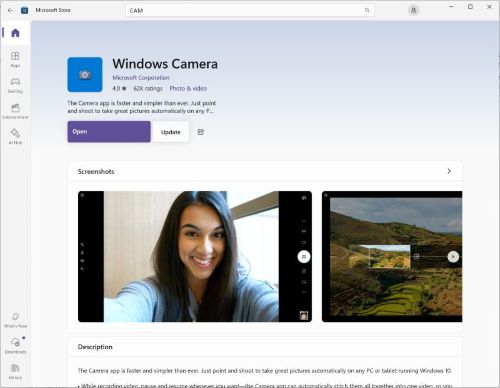Open the selfie woman screenshot thumbnail
This screenshot has width=500, height=388.
(x=195, y=256)
